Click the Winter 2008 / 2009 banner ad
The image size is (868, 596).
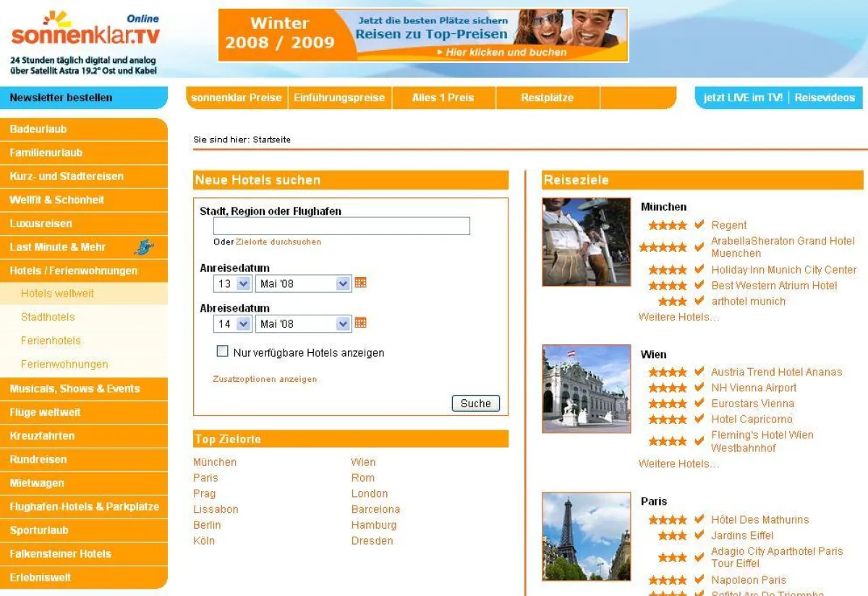(422, 35)
